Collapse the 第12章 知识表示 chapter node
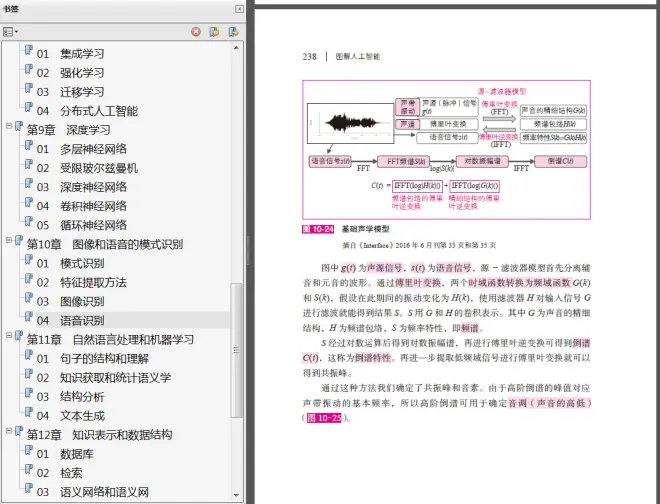660x504 pixels. [x=9, y=435]
